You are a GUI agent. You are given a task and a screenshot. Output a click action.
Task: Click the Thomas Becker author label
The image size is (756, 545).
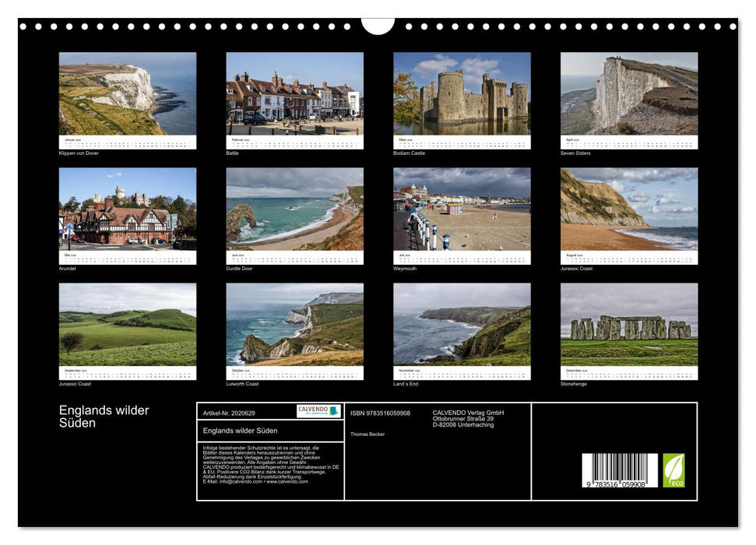tap(367, 434)
